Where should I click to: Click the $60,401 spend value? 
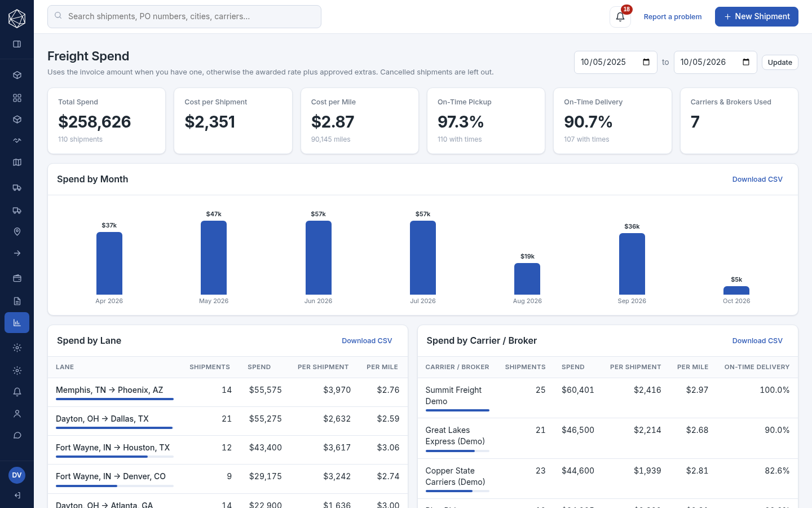tap(578, 390)
